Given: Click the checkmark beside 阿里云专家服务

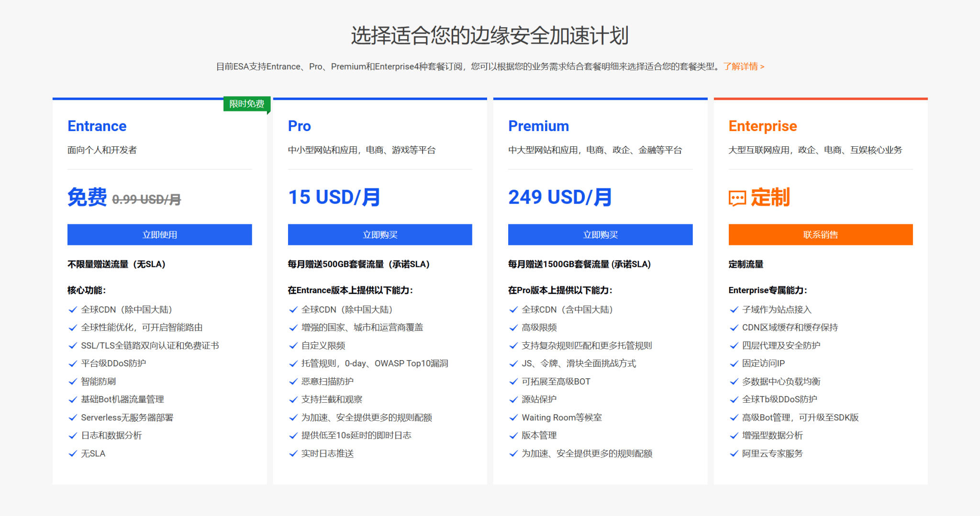Looking at the screenshot, I should tap(734, 454).
